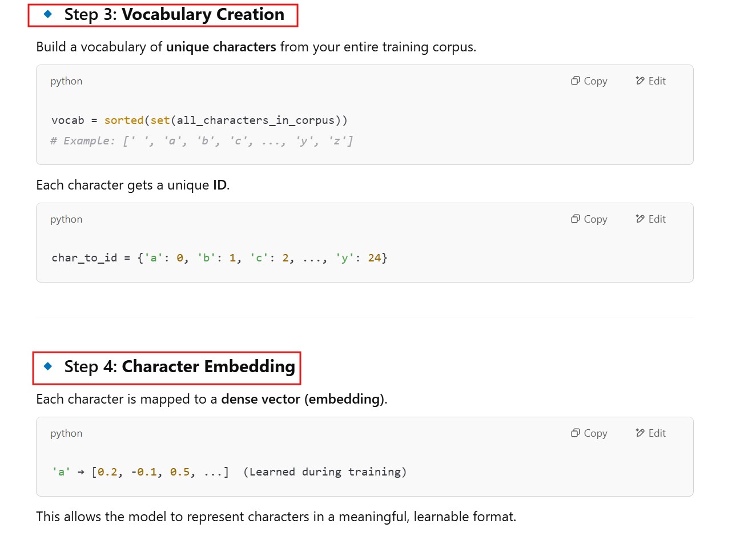The width and height of the screenshot is (756, 552).
Task: Copy the vocab sorted code block
Action: coord(589,81)
